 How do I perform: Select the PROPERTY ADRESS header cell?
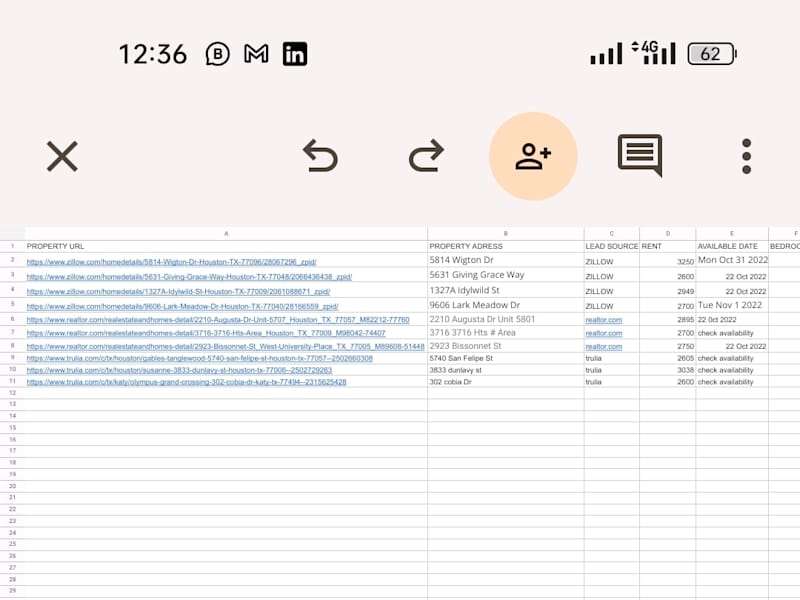click(506, 246)
